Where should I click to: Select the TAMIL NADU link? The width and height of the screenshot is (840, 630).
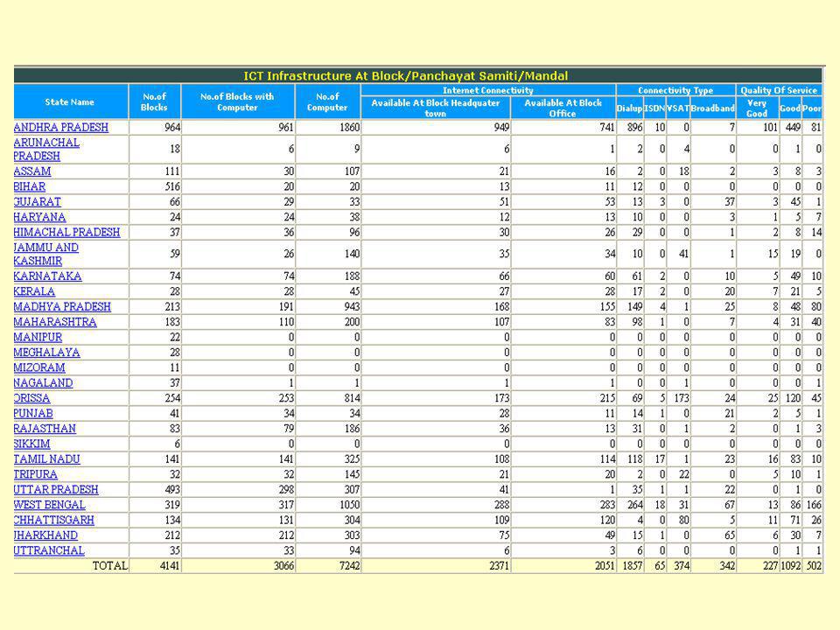coord(47,459)
